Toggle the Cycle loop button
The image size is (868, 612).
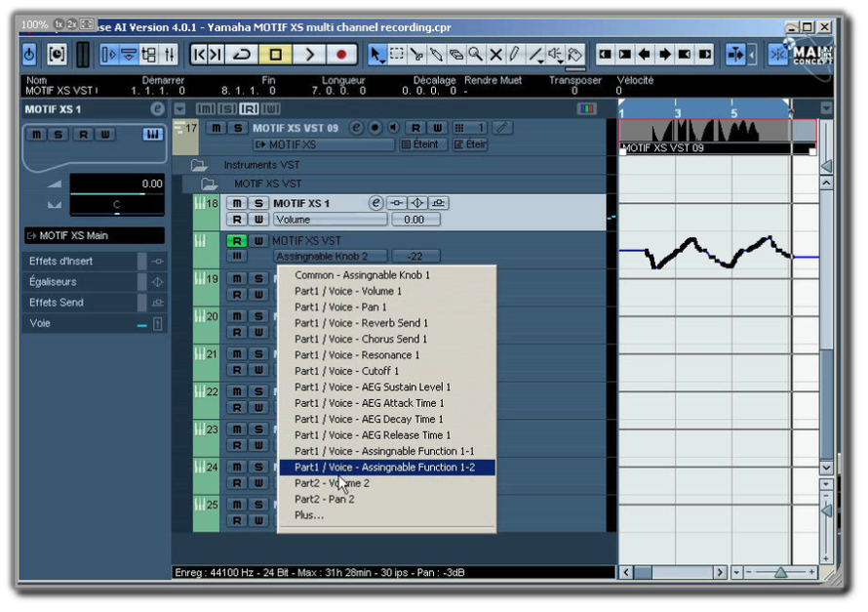click(242, 55)
